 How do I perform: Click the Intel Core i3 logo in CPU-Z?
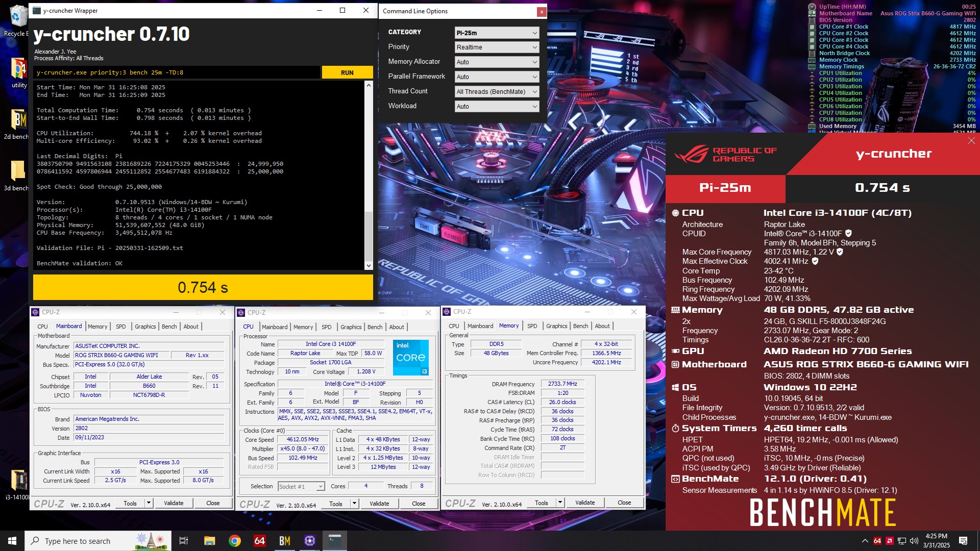tap(411, 358)
